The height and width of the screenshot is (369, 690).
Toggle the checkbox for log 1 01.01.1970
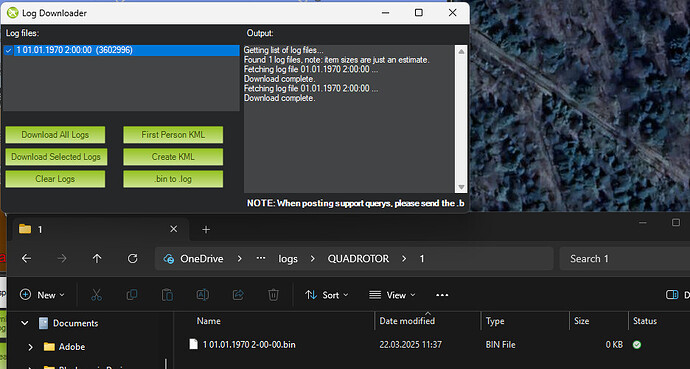[8, 51]
